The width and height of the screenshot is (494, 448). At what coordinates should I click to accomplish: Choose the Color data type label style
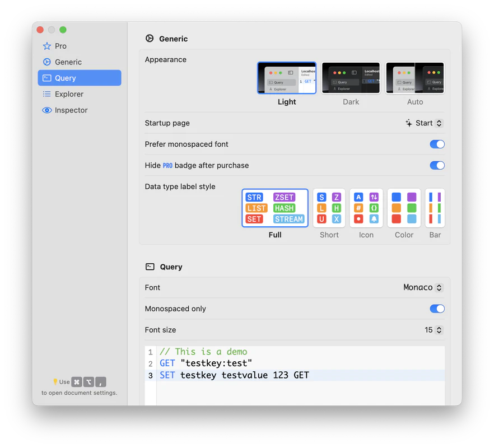click(x=404, y=208)
